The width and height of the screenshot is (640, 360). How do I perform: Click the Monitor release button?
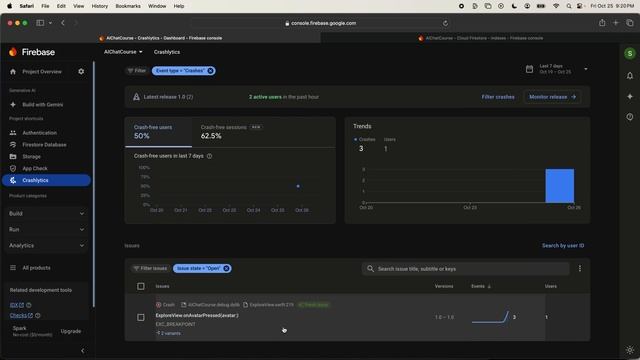(x=552, y=97)
